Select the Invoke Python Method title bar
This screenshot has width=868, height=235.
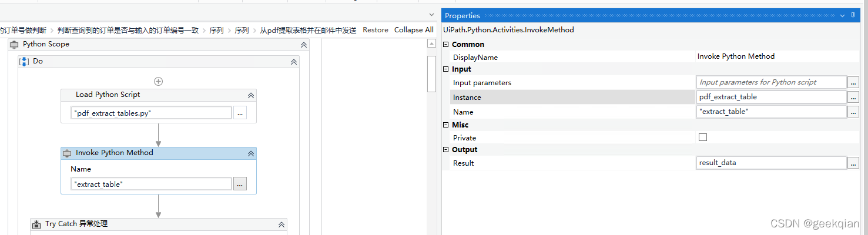159,153
